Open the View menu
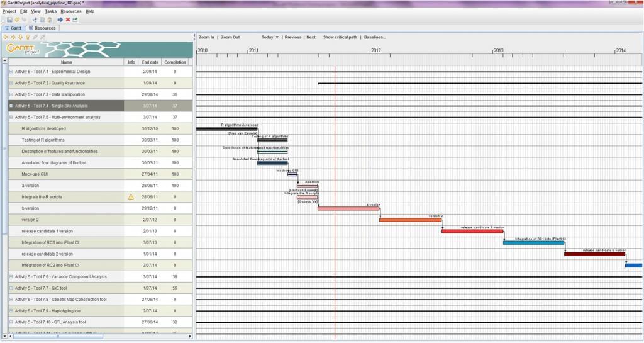Viewport: 644px width, 343px height. point(36,11)
